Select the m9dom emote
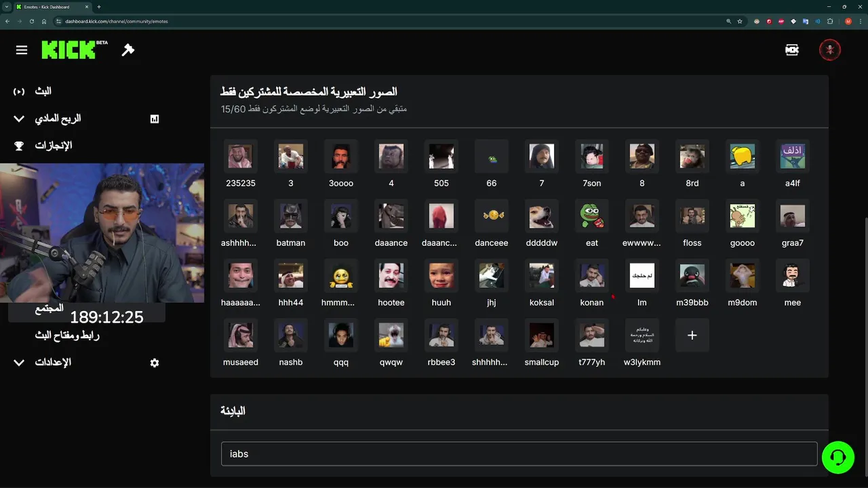The image size is (868, 488). [743, 276]
